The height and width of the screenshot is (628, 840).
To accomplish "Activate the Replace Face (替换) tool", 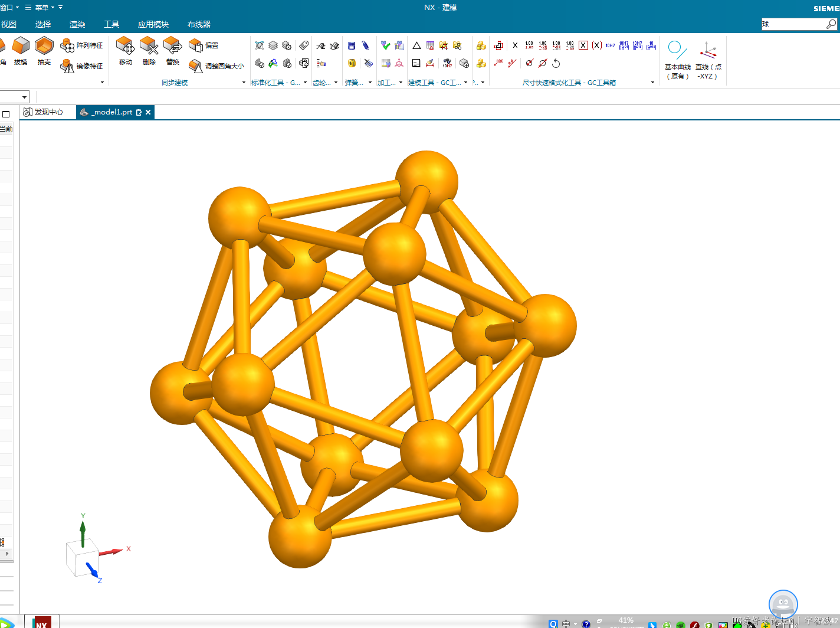I will 173,50.
